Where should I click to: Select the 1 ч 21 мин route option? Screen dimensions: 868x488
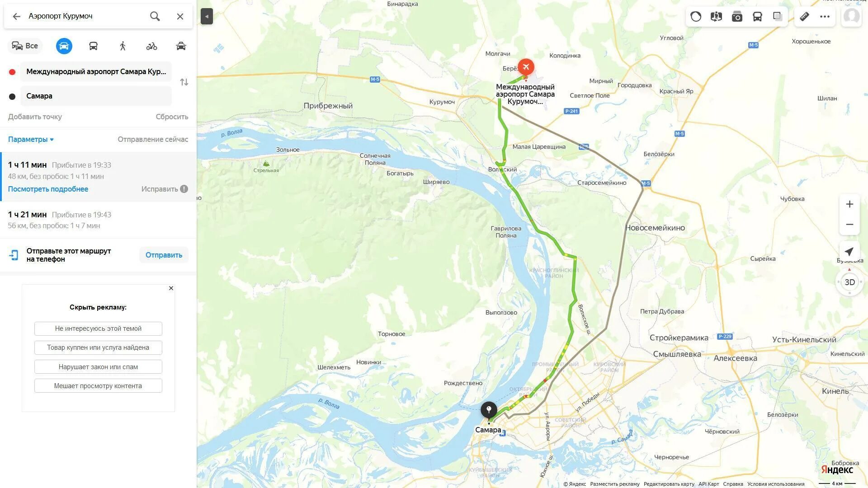point(98,220)
